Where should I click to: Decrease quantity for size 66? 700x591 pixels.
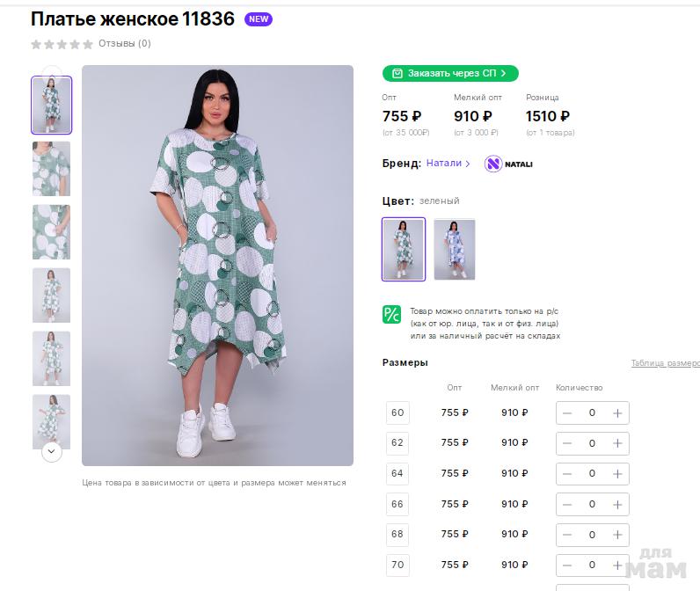pyautogui.click(x=567, y=505)
